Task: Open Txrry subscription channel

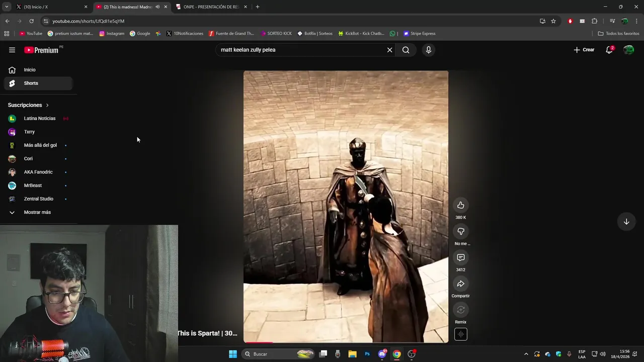Action: pyautogui.click(x=38, y=132)
